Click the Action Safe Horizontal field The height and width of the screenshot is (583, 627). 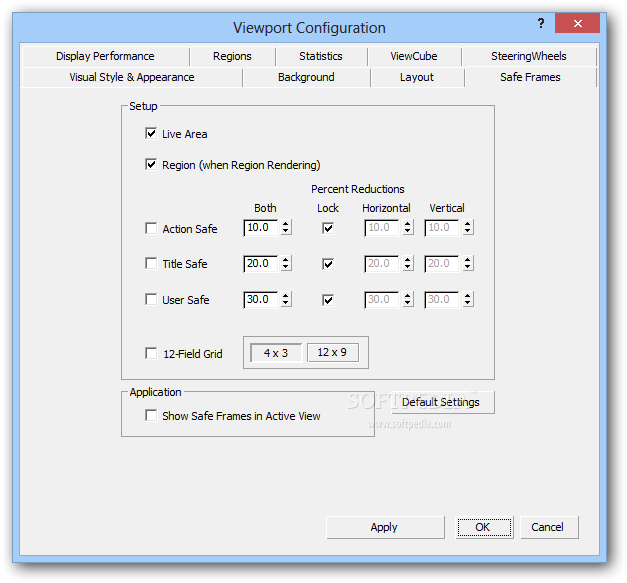click(382, 228)
